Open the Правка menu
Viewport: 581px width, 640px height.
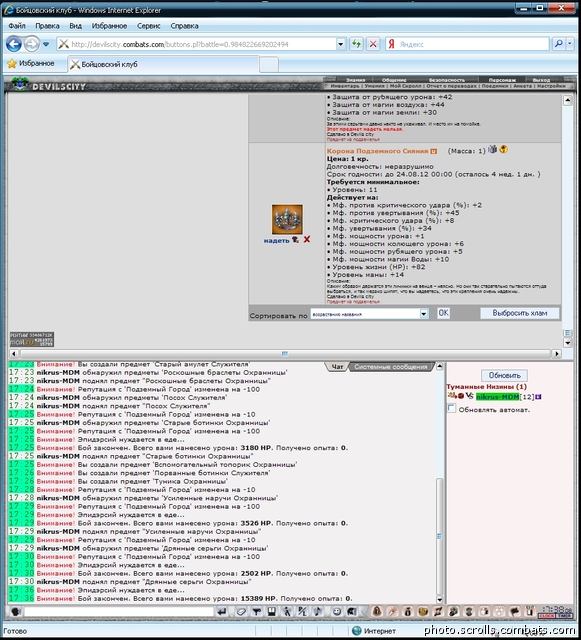pos(47,26)
